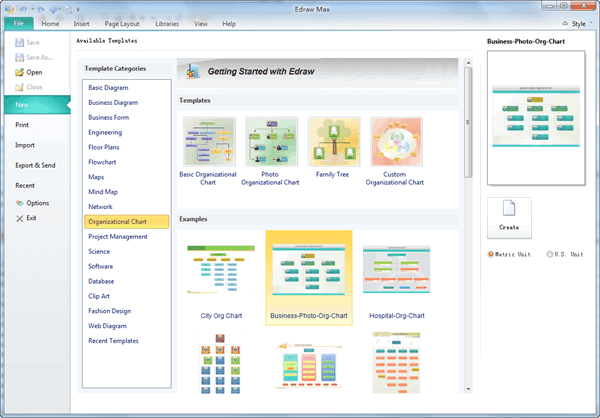Switch to the Home ribbon tab
Viewport: 600px width, 418px height.
point(50,24)
